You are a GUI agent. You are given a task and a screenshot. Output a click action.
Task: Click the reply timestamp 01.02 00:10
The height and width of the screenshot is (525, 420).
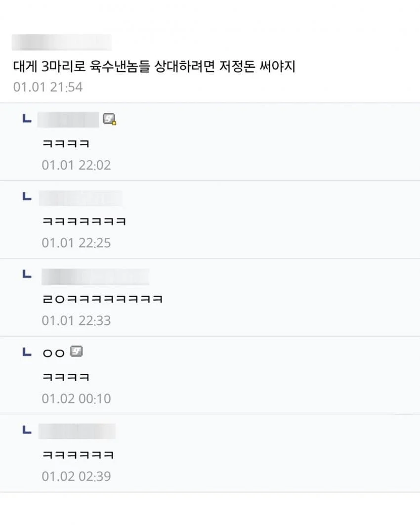click(76, 398)
